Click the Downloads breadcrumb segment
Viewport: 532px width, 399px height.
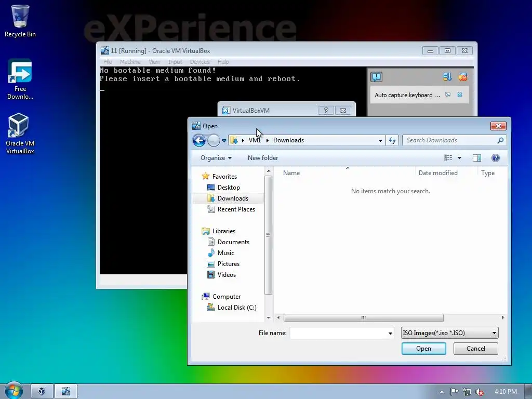[x=288, y=140]
